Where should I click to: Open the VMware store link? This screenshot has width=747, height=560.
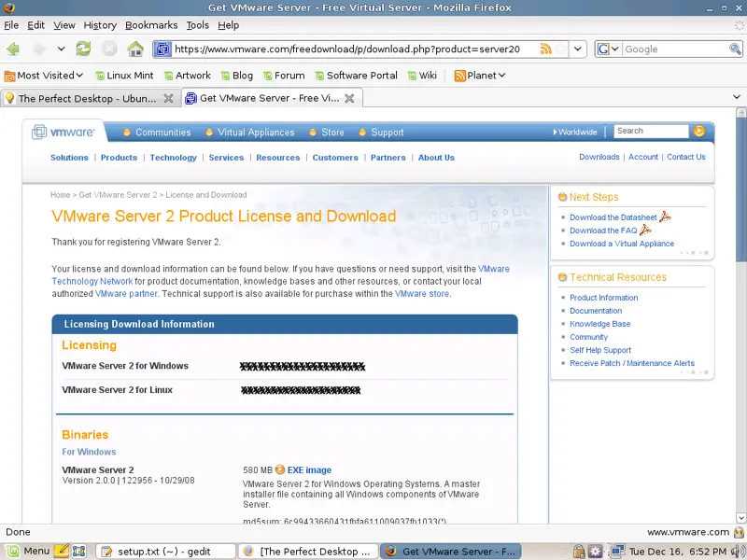422,294
